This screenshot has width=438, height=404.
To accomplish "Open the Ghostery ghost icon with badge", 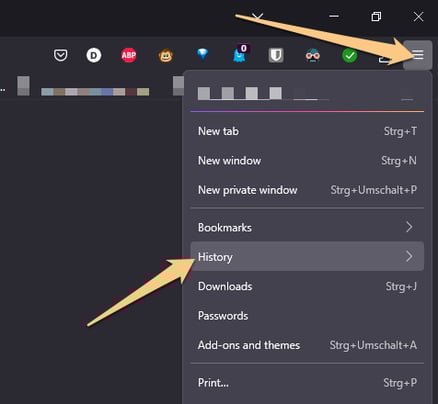I will pyautogui.click(x=241, y=53).
